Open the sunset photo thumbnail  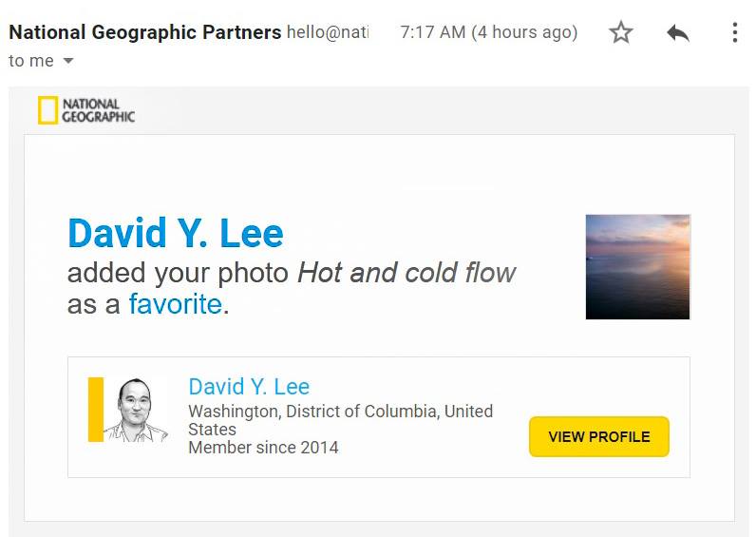pos(637,267)
